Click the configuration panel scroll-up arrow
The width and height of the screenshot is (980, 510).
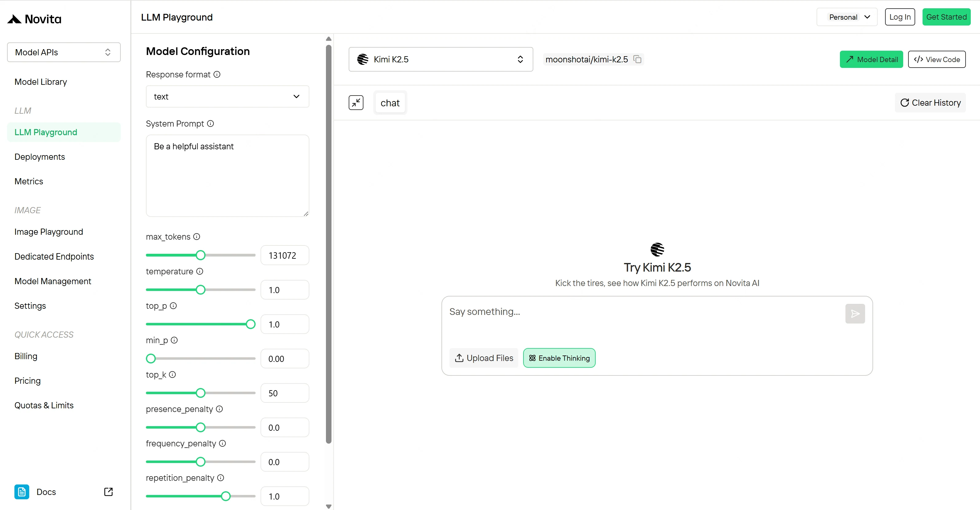pos(329,39)
